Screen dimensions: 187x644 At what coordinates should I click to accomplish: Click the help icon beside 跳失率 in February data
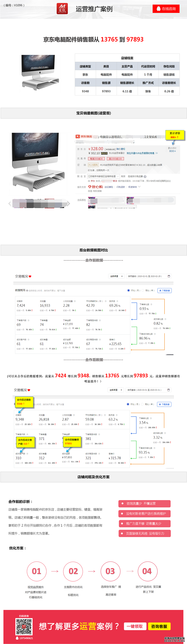(117, 301)
